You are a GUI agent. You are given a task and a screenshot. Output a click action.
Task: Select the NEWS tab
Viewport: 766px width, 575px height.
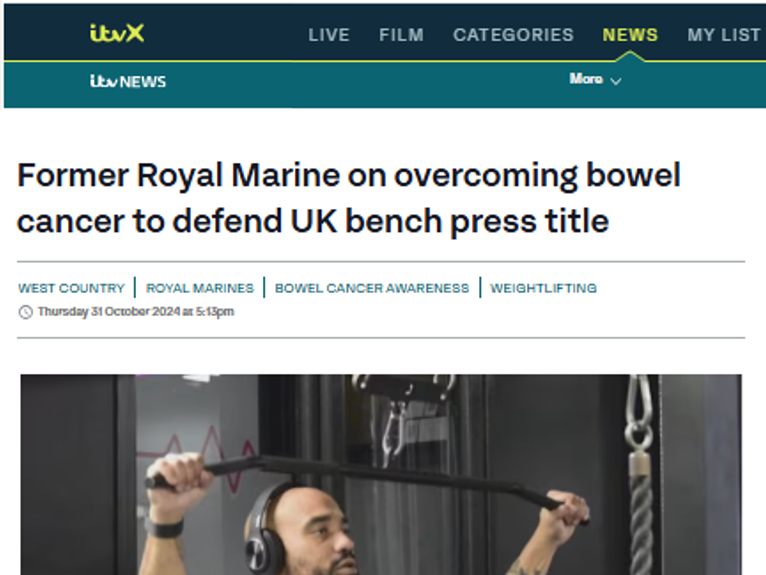click(x=630, y=35)
